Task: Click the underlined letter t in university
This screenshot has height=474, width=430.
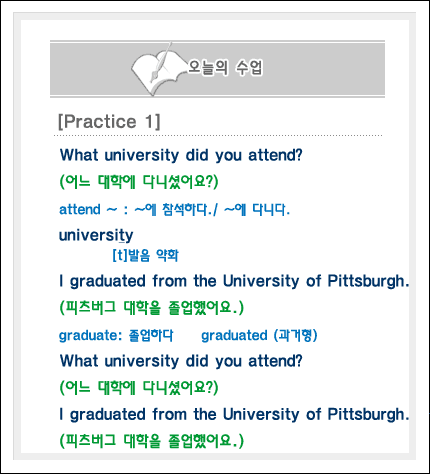Action: point(122,236)
